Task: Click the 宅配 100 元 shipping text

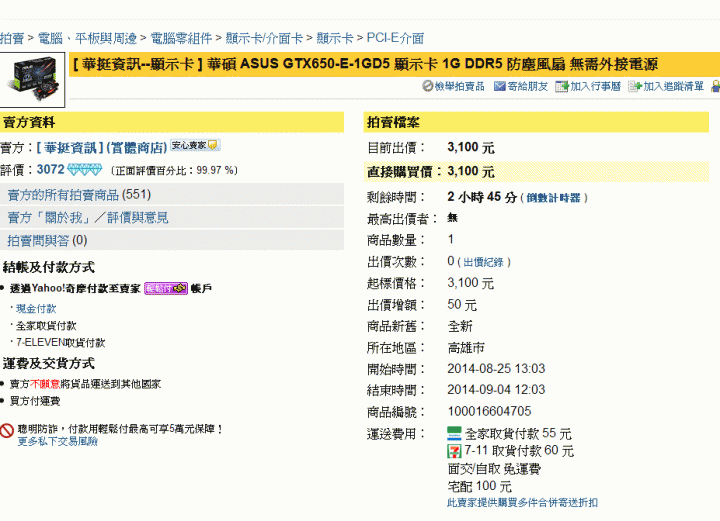Action: coord(479,486)
